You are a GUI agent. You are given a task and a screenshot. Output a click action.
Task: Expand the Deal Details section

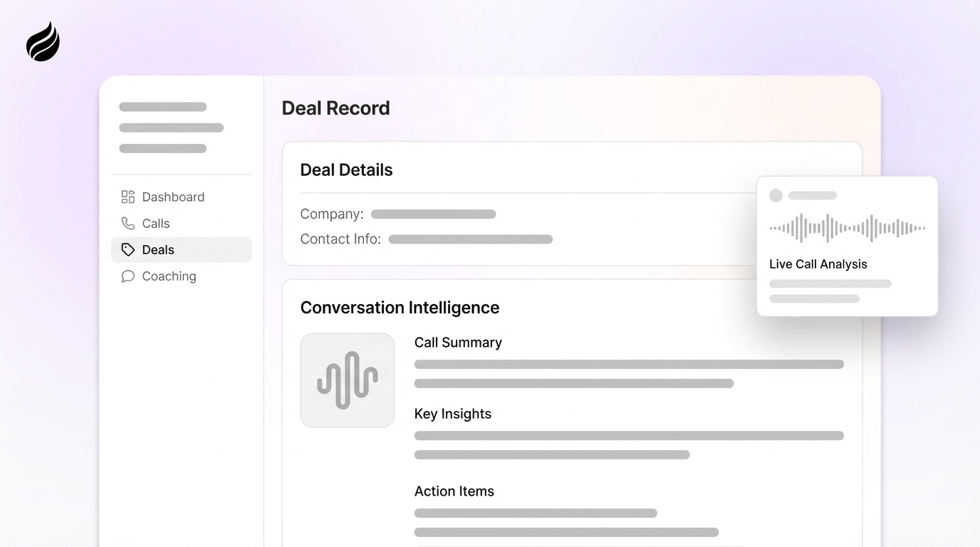[346, 170]
